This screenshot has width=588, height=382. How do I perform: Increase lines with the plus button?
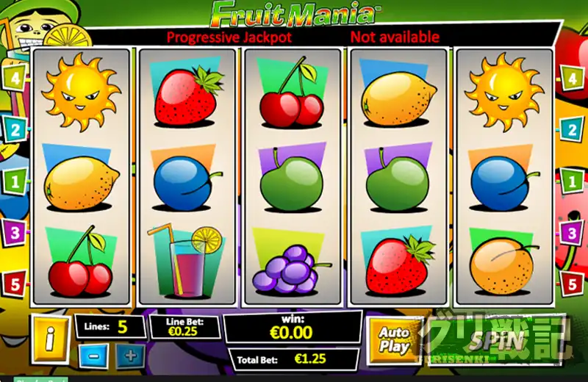(x=130, y=356)
